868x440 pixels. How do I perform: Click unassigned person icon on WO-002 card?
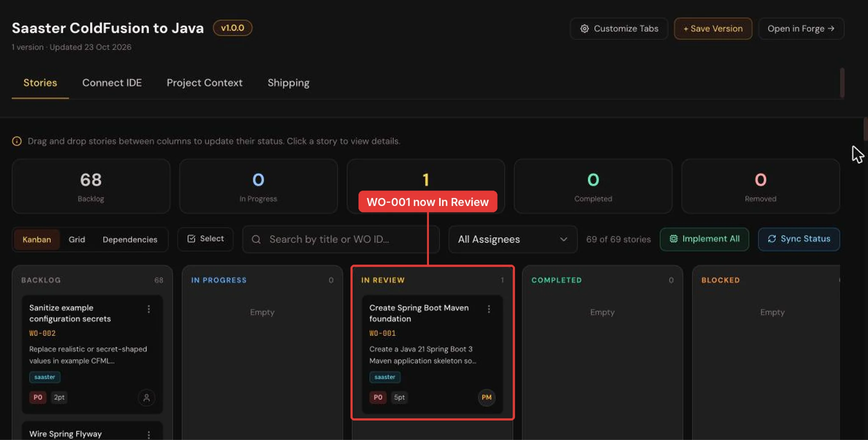(x=146, y=398)
